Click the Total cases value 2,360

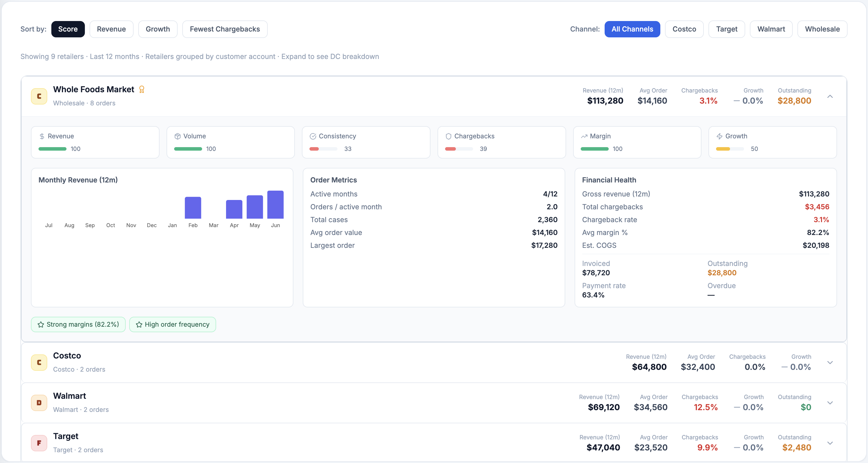tap(547, 220)
